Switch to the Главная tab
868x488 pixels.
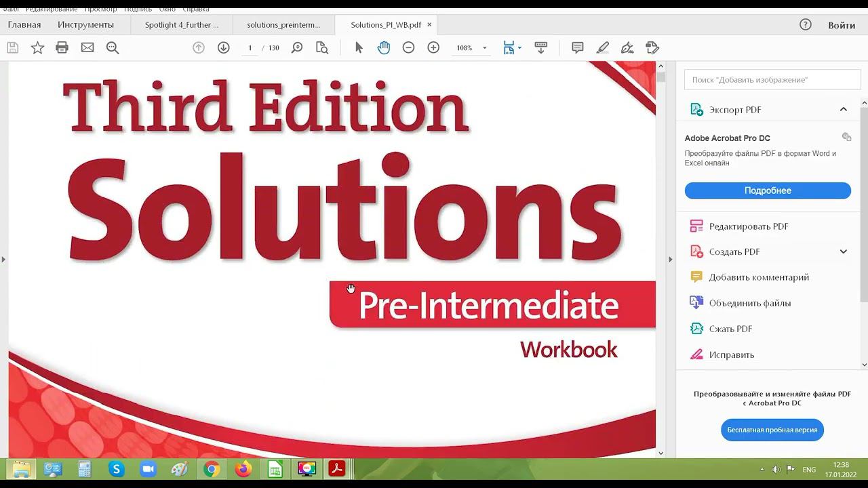pos(24,25)
